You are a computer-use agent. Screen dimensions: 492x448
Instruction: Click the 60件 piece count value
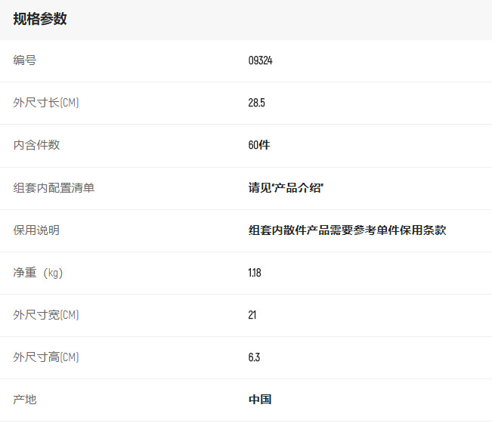pyautogui.click(x=258, y=145)
